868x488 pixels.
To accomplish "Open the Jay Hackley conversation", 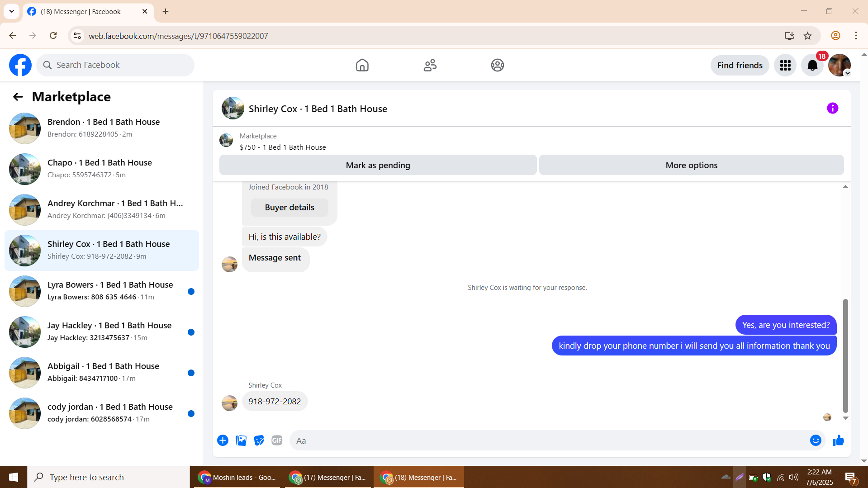I will pyautogui.click(x=102, y=332).
